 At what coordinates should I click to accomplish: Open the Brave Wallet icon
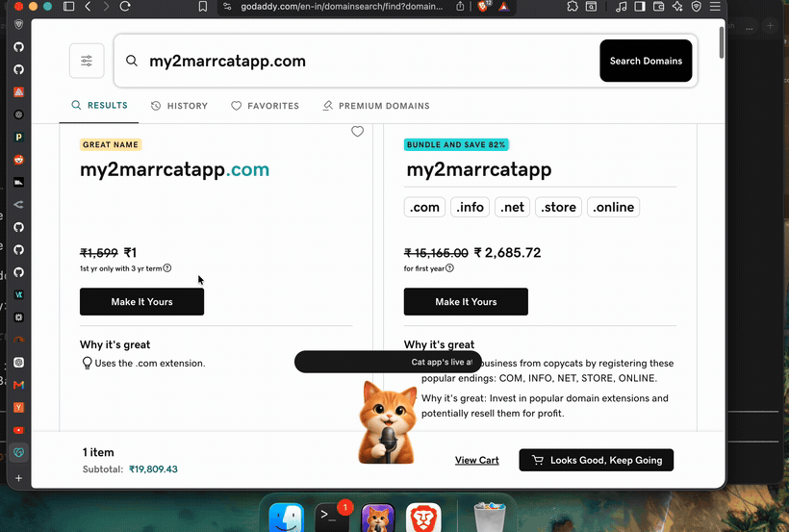(x=659, y=7)
